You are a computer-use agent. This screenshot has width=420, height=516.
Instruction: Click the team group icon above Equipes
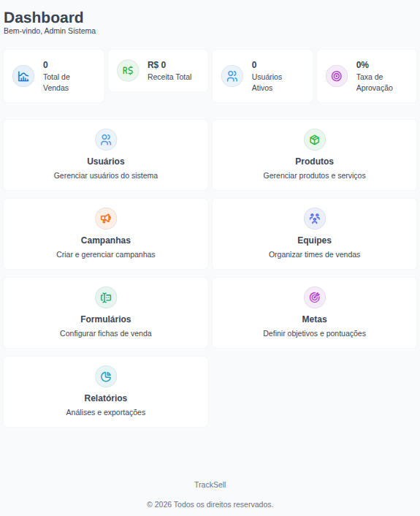(x=314, y=219)
